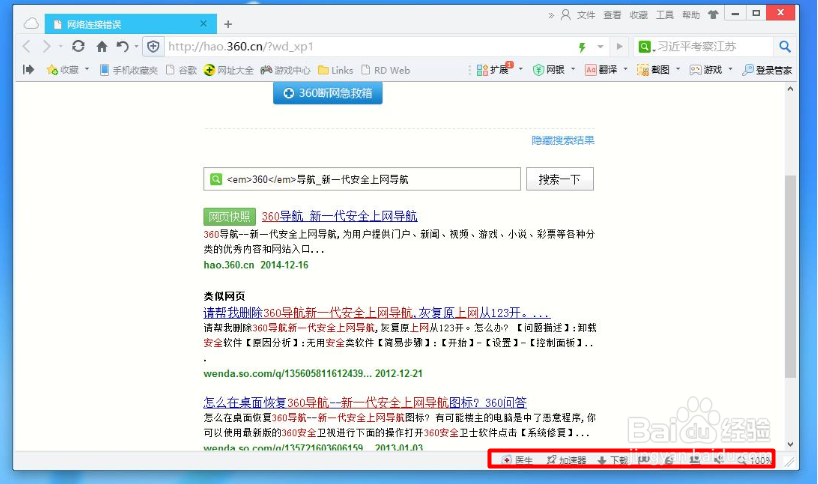The width and height of the screenshot is (818, 484).
Task: Open 下载 downloads in status bar
Action: (x=612, y=460)
